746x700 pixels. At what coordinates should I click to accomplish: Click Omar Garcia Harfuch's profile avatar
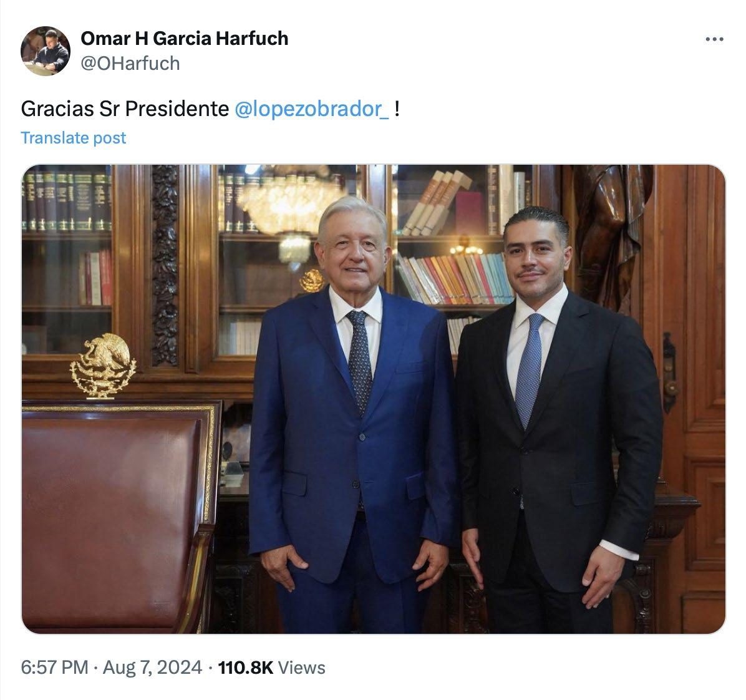tap(45, 51)
